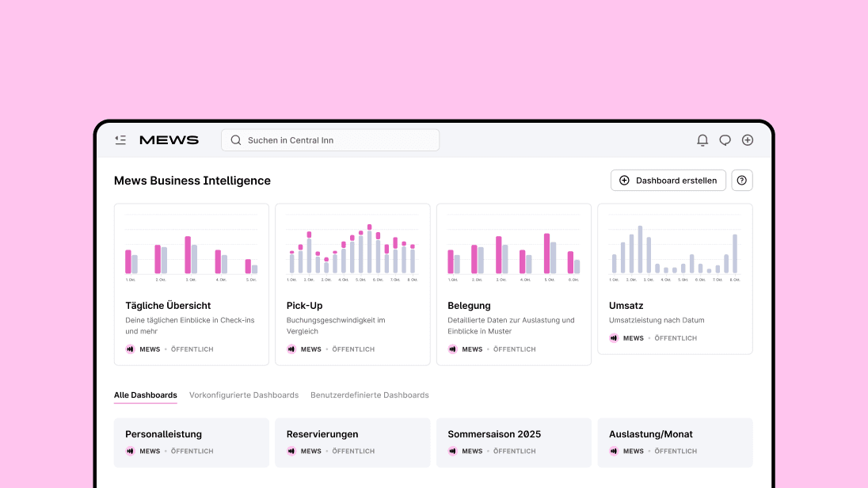
Task: Click the circled plus quick-add icon
Action: click(x=747, y=139)
